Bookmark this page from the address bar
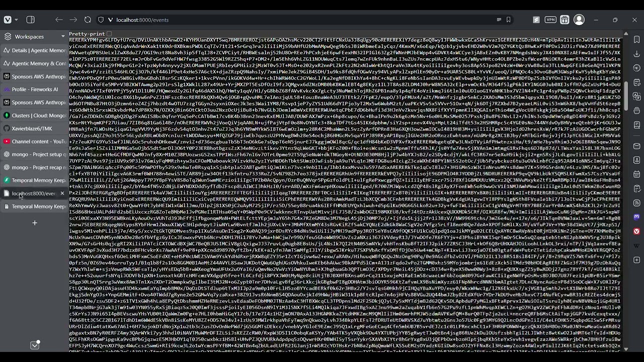The width and height of the screenshot is (644, 362). (509, 20)
